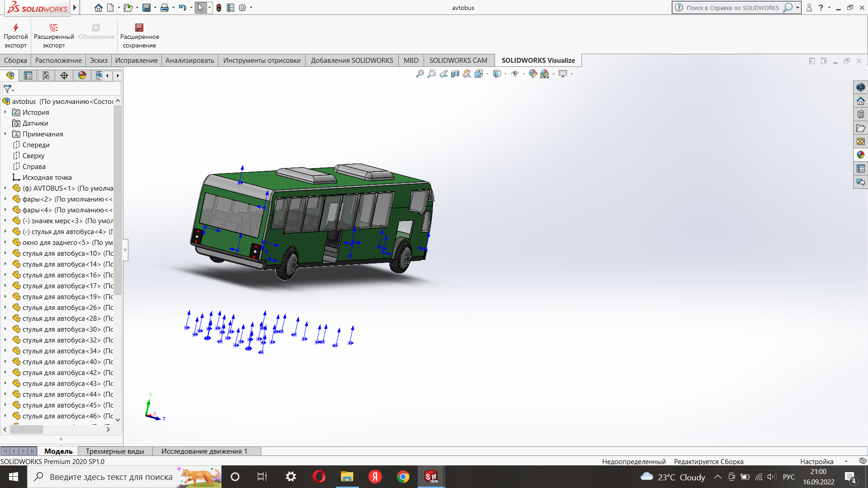Click Расширенное сохранение button
This screenshot has height=488, width=868.
click(x=139, y=36)
